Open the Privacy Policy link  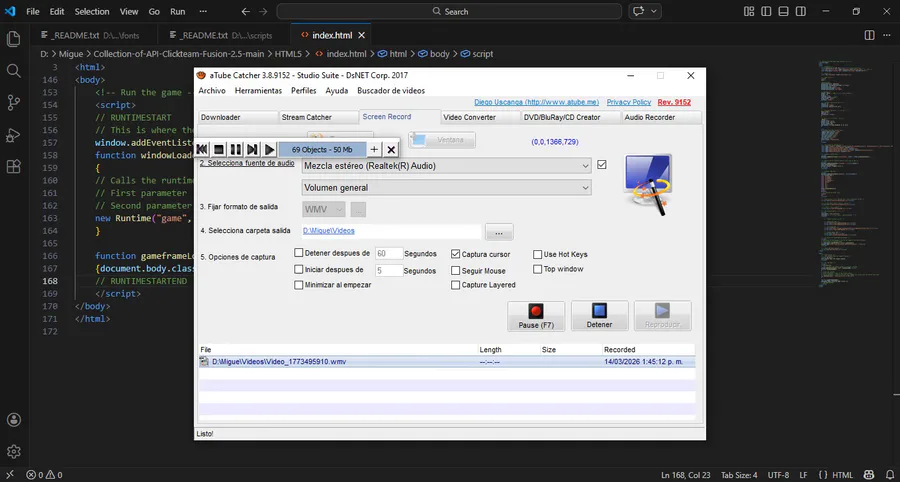(629, 102)
